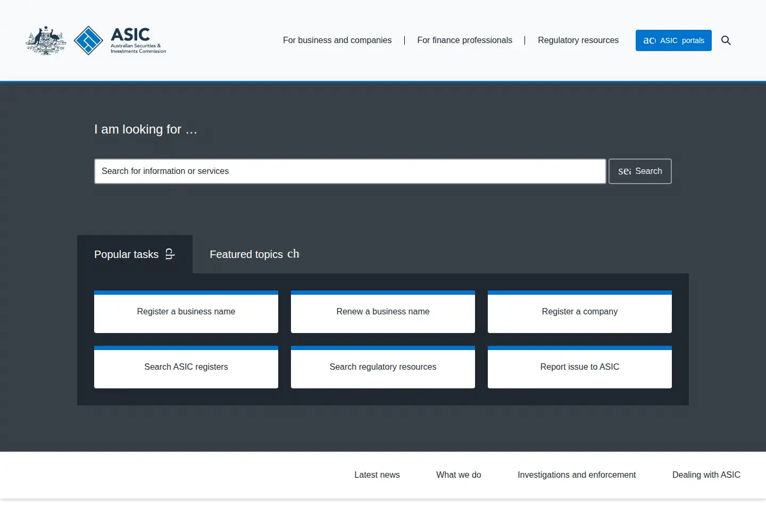Open Regulatory resources menu
Viewport: 766px width, 532px height.
tap(578, 40)
